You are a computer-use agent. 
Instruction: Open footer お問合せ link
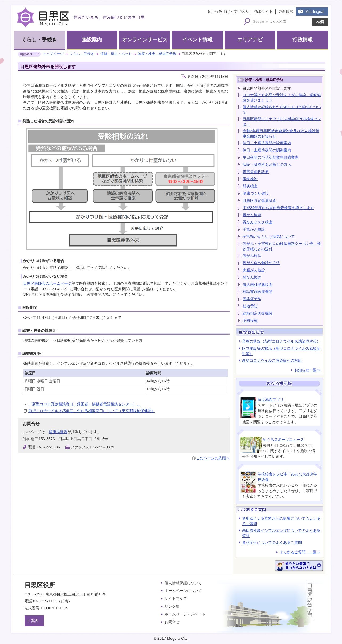[x=172, y=622]
